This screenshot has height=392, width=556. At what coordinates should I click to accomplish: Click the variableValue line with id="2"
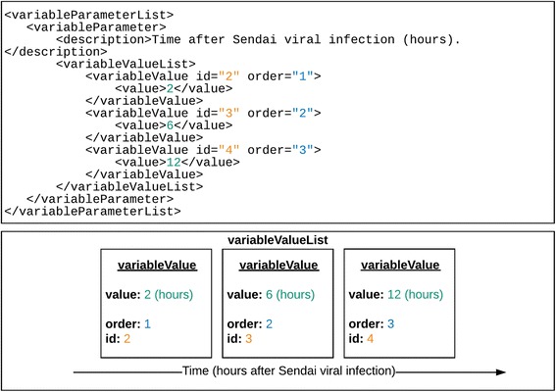coord(203,76)
